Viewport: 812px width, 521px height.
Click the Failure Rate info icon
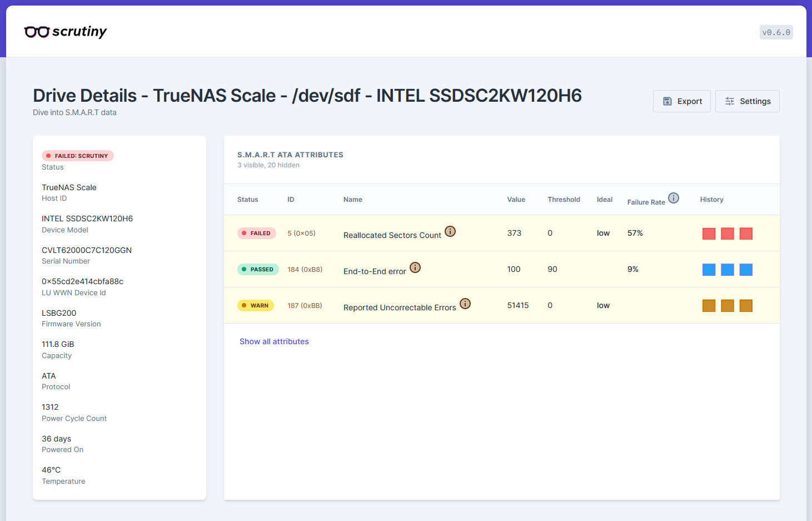coord(674,198)
